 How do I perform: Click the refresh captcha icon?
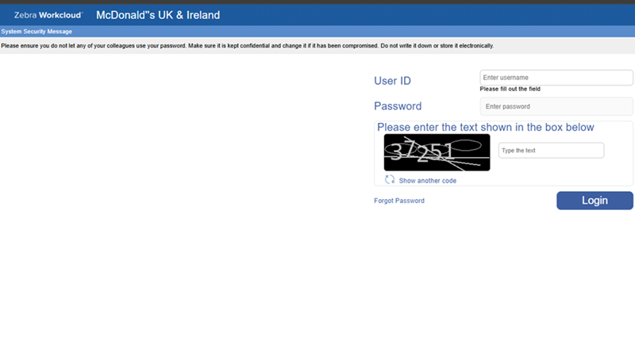click(390, 179)
